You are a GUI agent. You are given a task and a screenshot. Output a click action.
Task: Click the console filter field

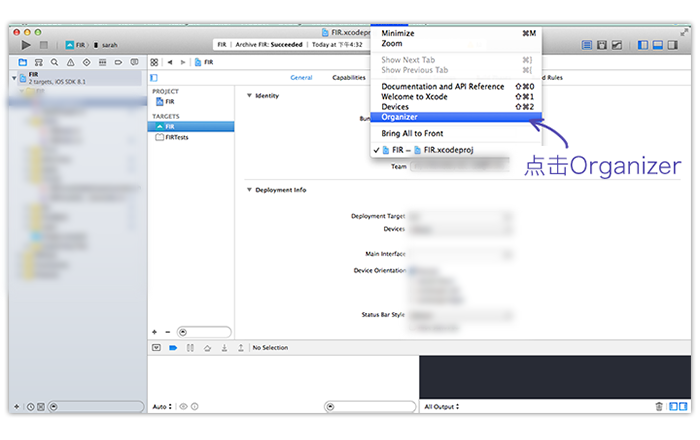click(x=370, y=407)
